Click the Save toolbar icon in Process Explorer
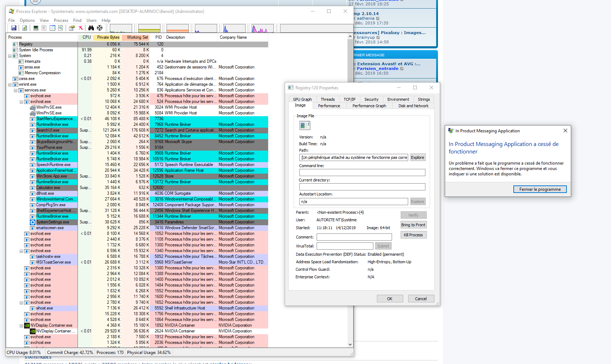Screen dimensions: 611x364 tap(14, 28)
